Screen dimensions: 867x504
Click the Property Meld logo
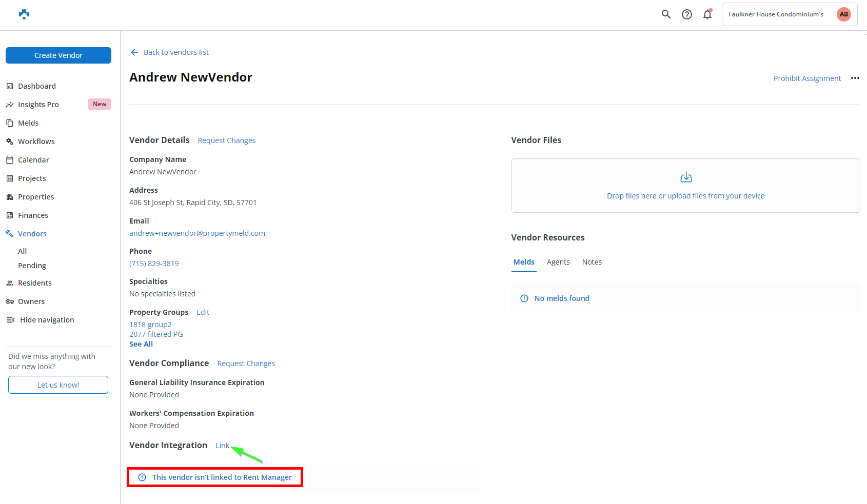pyautogui.click(x=24, y=14)
